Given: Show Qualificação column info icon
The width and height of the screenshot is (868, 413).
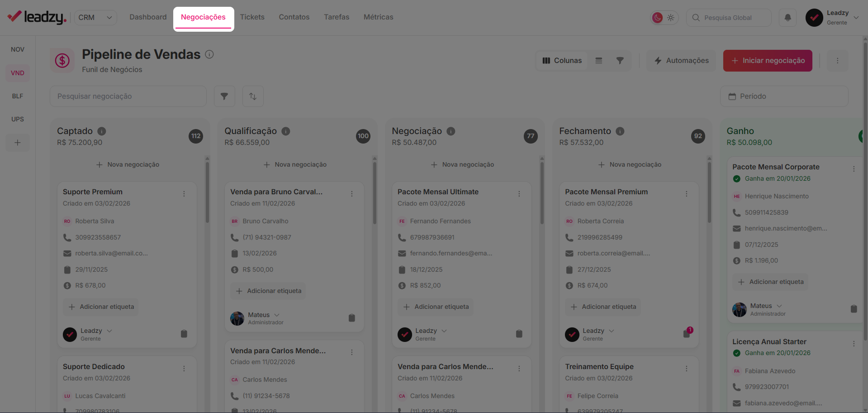Looking at the screenshot, I should point(286,131).
